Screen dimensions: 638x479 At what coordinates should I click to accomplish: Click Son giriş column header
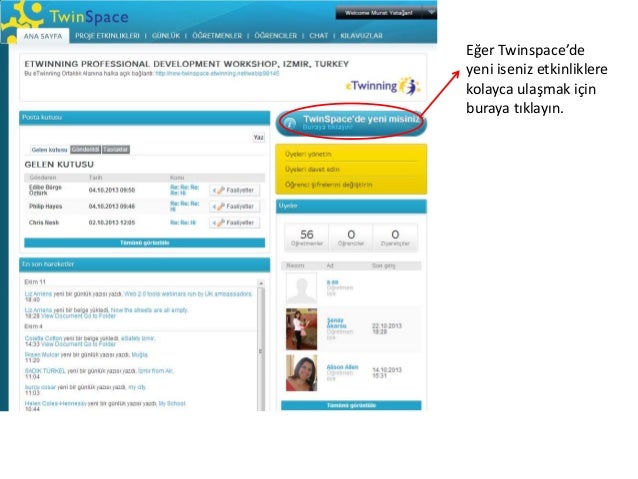(383, 266)
